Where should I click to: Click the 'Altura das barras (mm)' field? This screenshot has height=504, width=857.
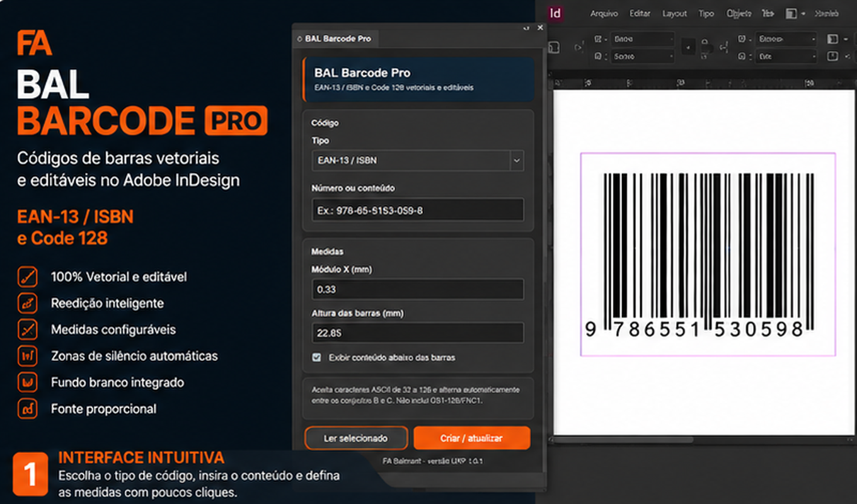point(418,333)
